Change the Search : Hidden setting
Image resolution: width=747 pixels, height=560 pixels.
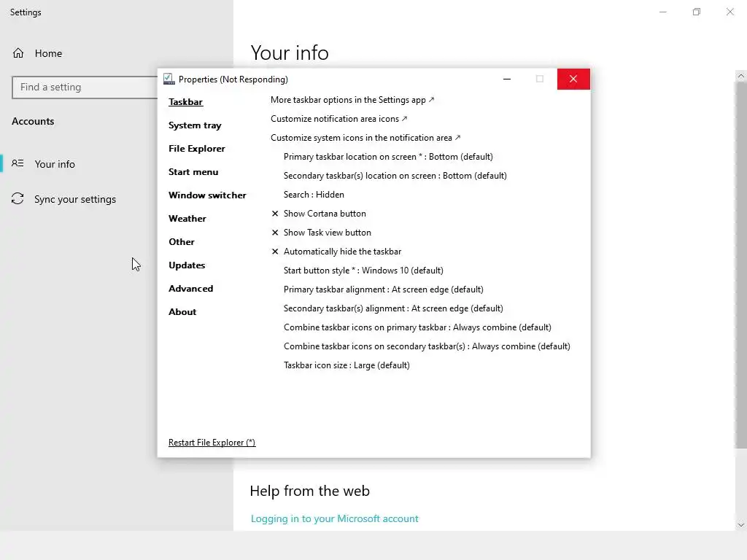pos(314,194)
